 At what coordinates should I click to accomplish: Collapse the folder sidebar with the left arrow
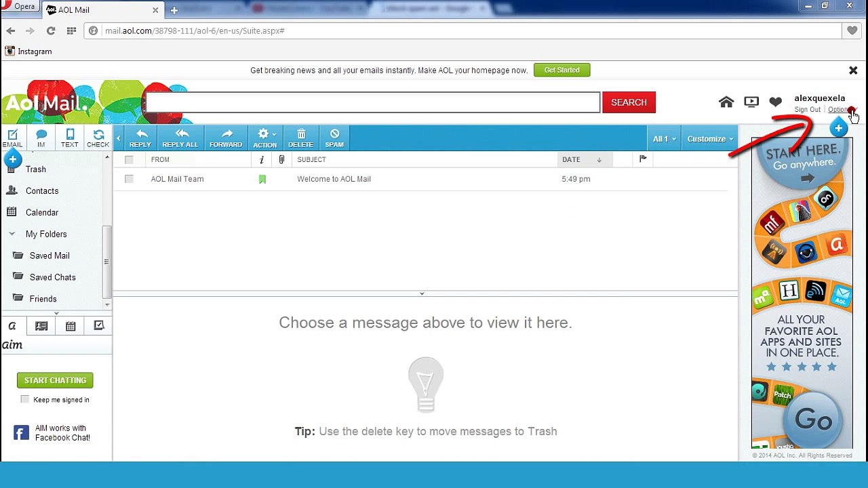[118, 139]
